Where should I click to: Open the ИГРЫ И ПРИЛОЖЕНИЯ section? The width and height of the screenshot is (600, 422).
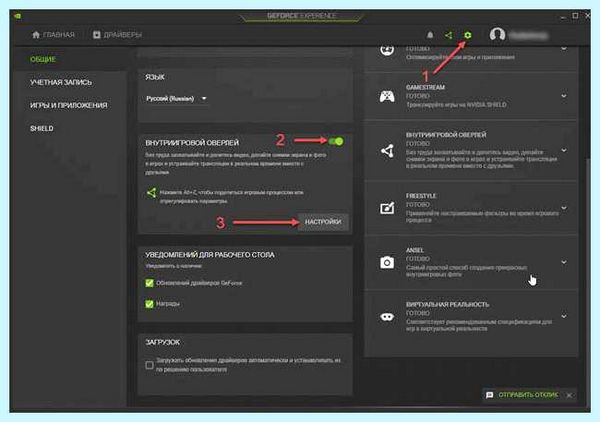tap(68, 105)
